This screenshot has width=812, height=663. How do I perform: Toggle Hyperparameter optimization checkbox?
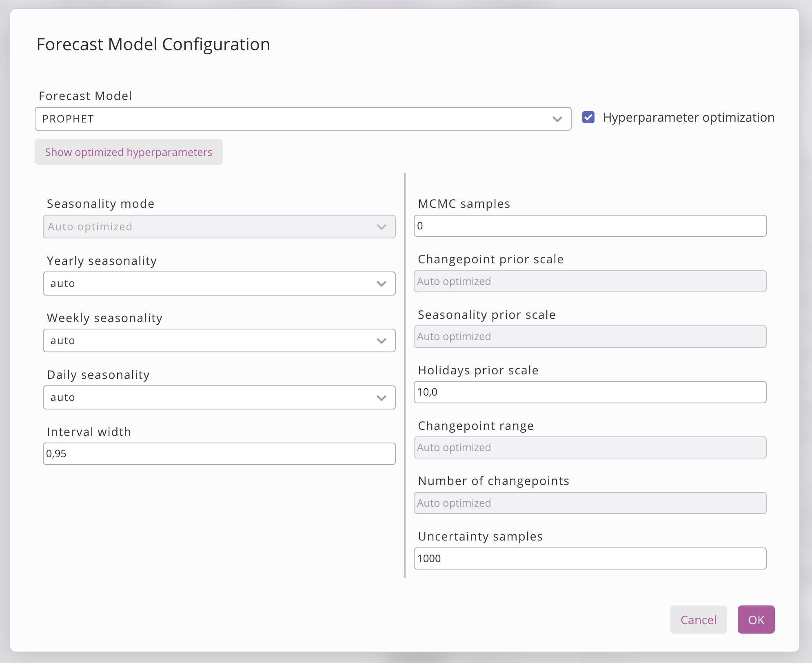point(588,118)
